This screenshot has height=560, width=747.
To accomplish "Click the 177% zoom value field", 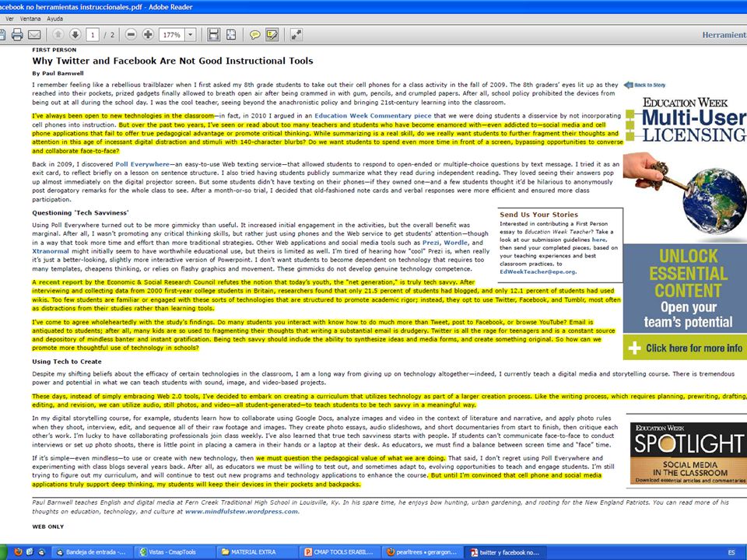I will [x=172, y=35].
